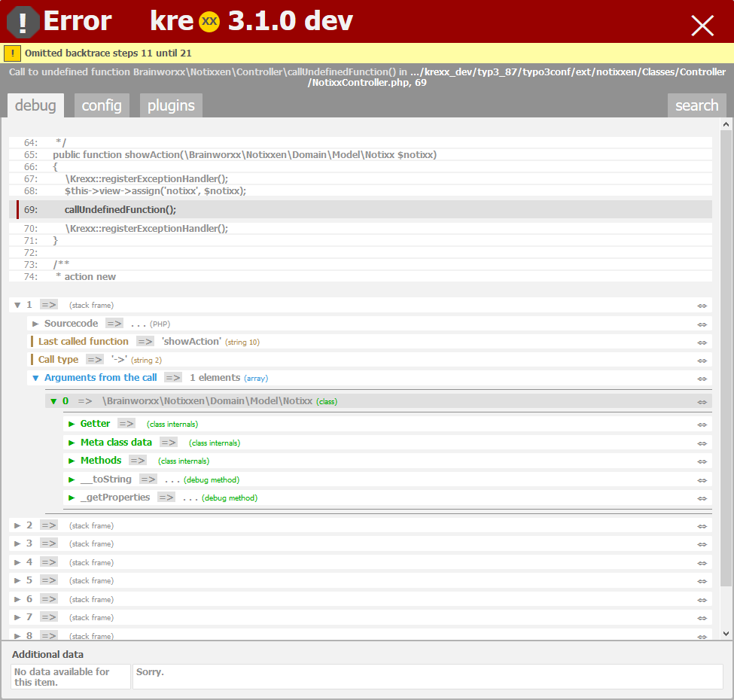Click the arrows icon on the _getProperties row
This screenshot has width=734, height=700.
tap(702, 499)
